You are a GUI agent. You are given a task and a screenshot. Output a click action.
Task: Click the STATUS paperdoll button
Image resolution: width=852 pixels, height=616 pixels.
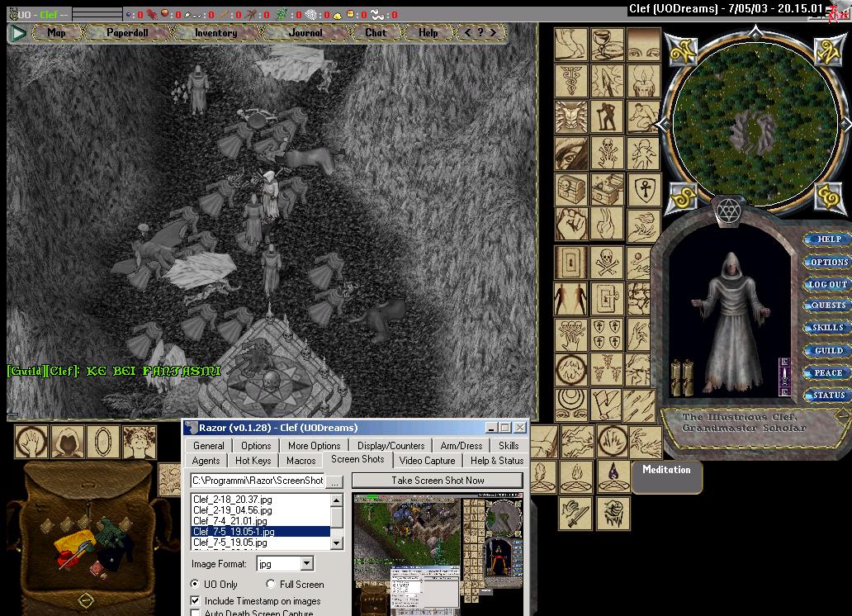(x=827, y=396)
